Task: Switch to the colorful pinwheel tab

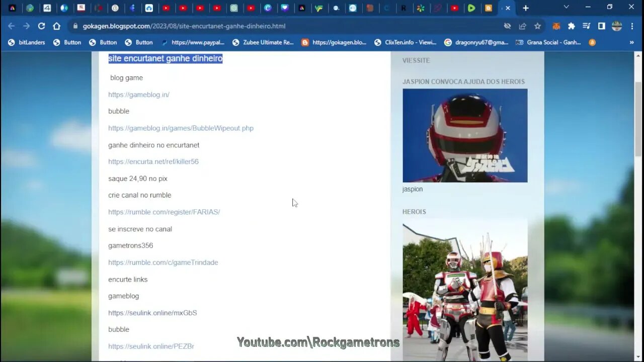Action: 421,8
